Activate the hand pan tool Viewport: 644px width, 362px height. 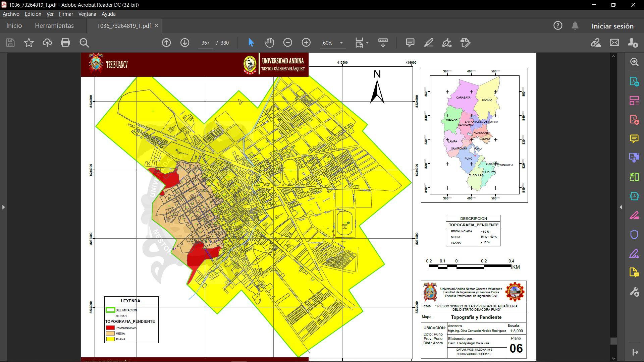tap(269, 43)
